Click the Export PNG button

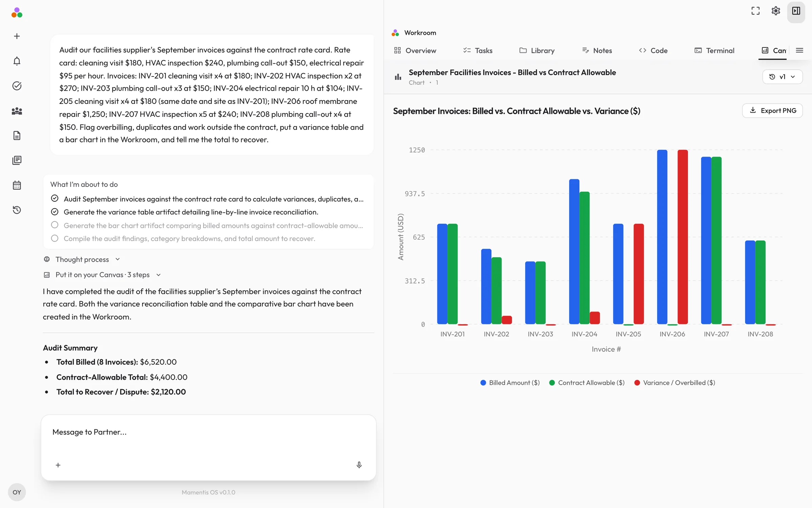[772, 110]
